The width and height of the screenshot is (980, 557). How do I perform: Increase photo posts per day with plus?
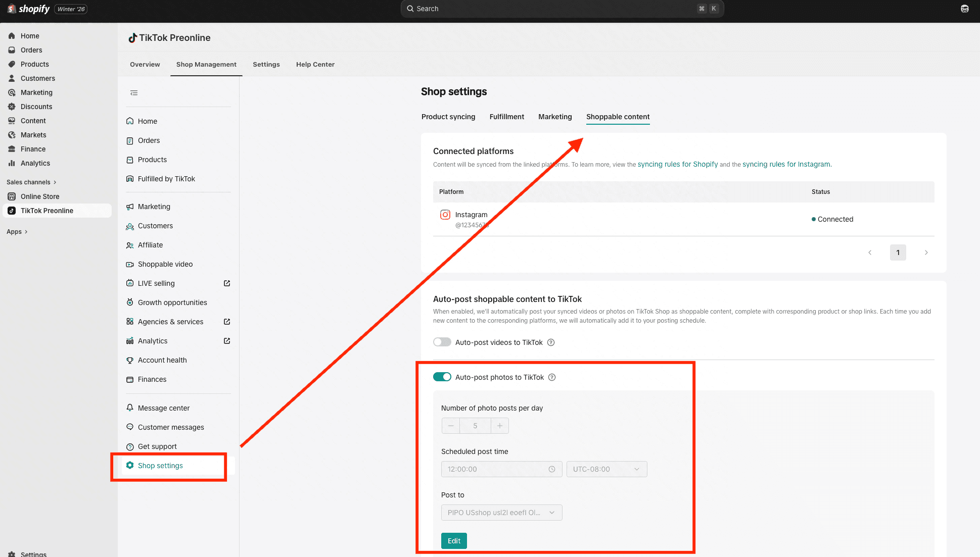click(x=500, y=426)
